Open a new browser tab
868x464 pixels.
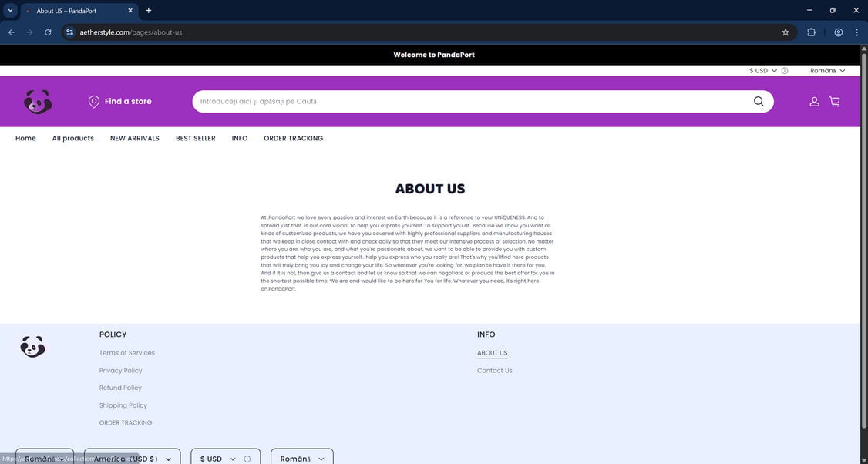pyautogui.click(x=148, y=11)
